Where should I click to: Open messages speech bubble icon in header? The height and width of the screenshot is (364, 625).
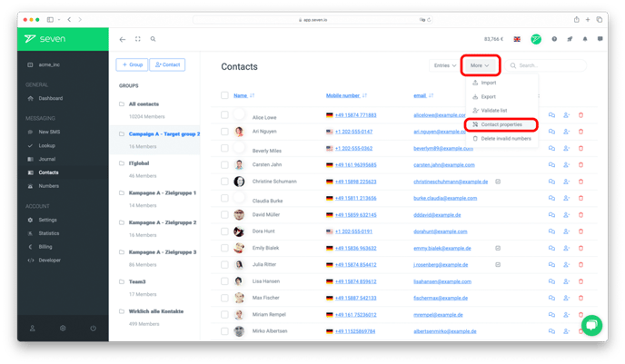tap(600, 39)
